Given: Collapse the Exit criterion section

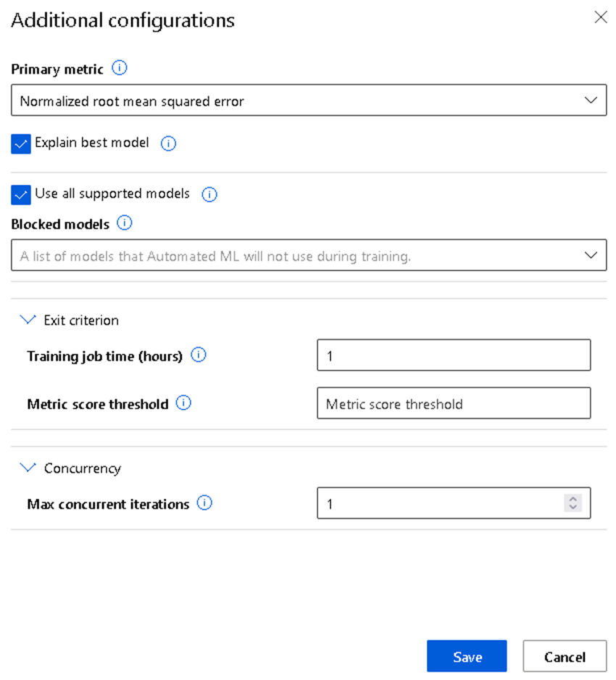Looking at the screenshot, I should pyautogui.click(x=28, y=319).
